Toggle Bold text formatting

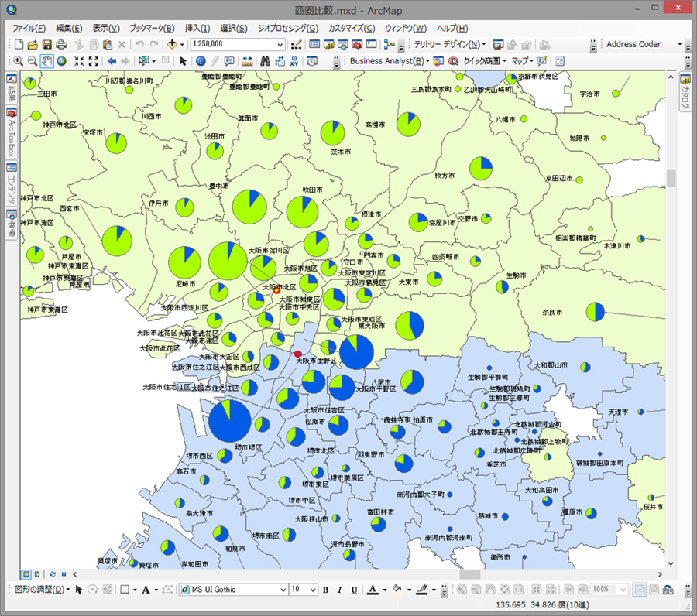point(325,590)
